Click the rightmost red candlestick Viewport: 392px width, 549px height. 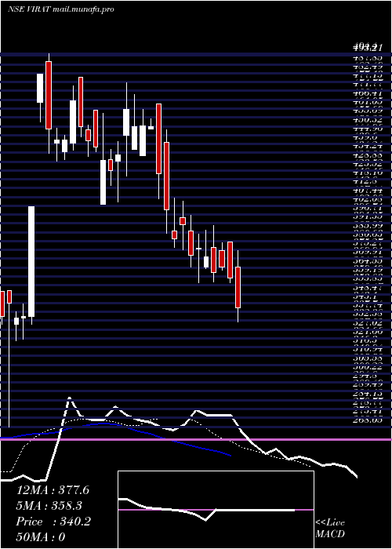238,287
